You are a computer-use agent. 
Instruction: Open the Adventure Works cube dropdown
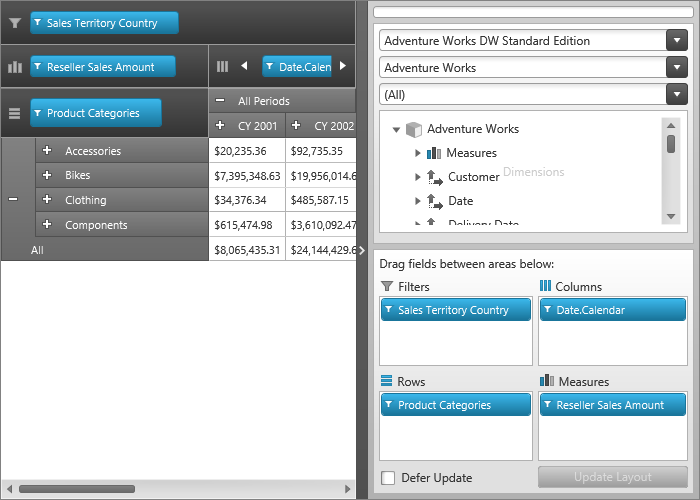click(x=677, y=67)
